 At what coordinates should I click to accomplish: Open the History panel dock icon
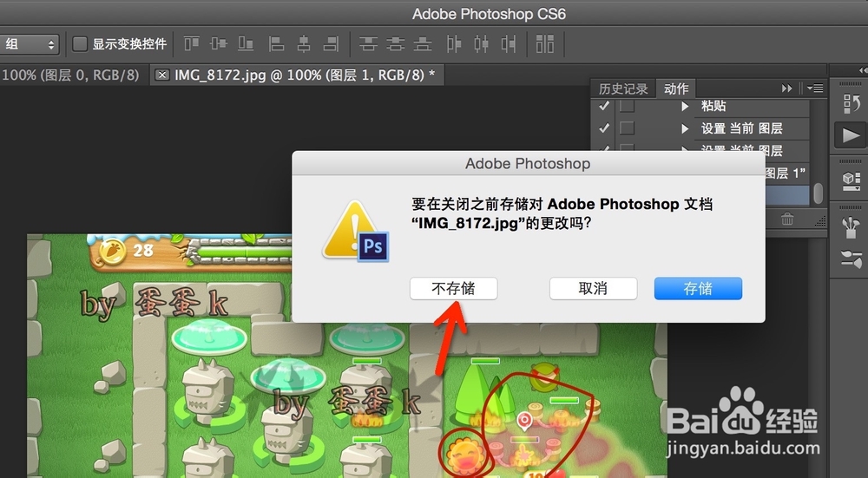point(851,103)
